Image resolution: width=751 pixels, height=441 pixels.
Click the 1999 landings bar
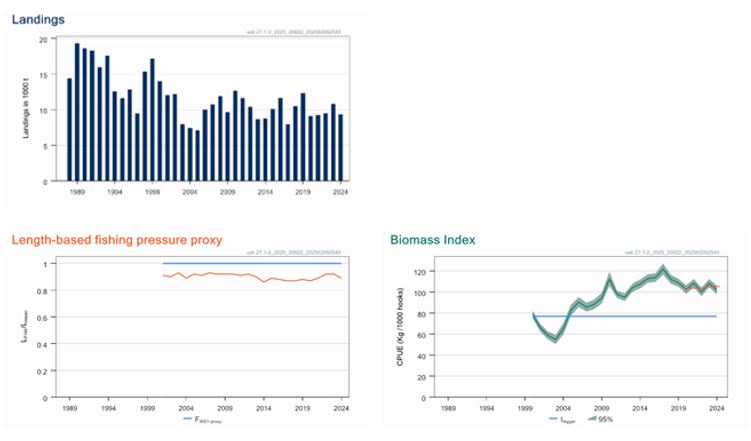coord(152,120)
